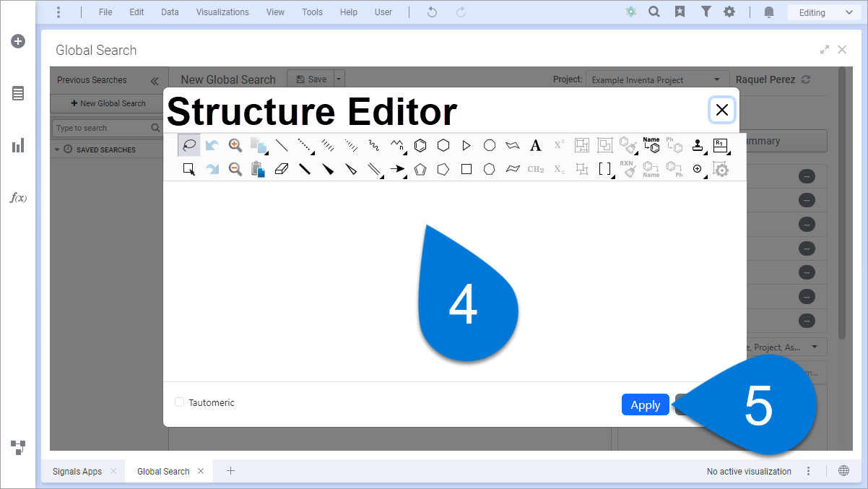The width and height of the screenshot is (868, 489).
Task: Open status bar kebab menu
Action: pyautogui.click(x=809, y=471)
